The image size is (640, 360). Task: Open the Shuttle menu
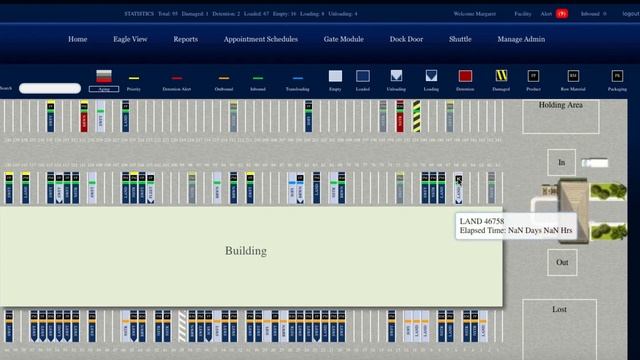(460, 39)
